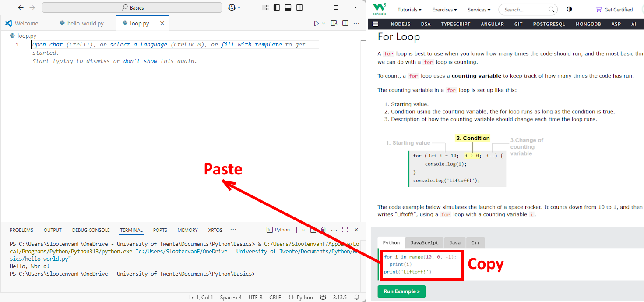The height and width of the screenshot is (302, 644).
Task: Toggle dark mode on W3Schools
Action: pos(569,9)
